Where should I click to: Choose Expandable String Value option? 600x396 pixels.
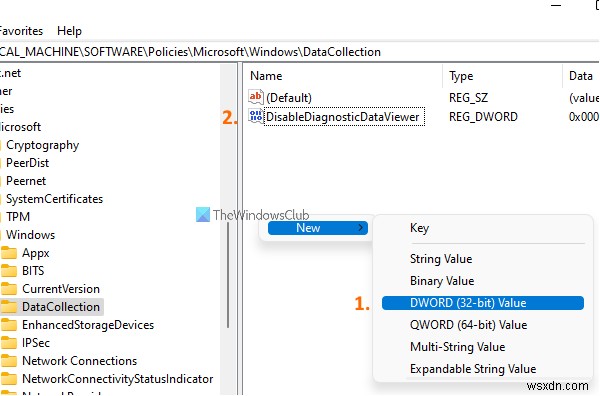point(473,369)
